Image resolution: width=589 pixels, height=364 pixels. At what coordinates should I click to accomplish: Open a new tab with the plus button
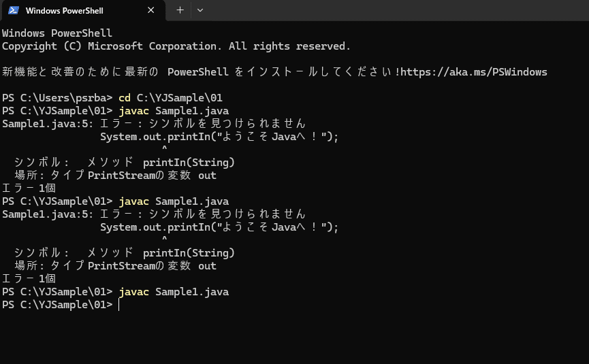tap(180, 10)
